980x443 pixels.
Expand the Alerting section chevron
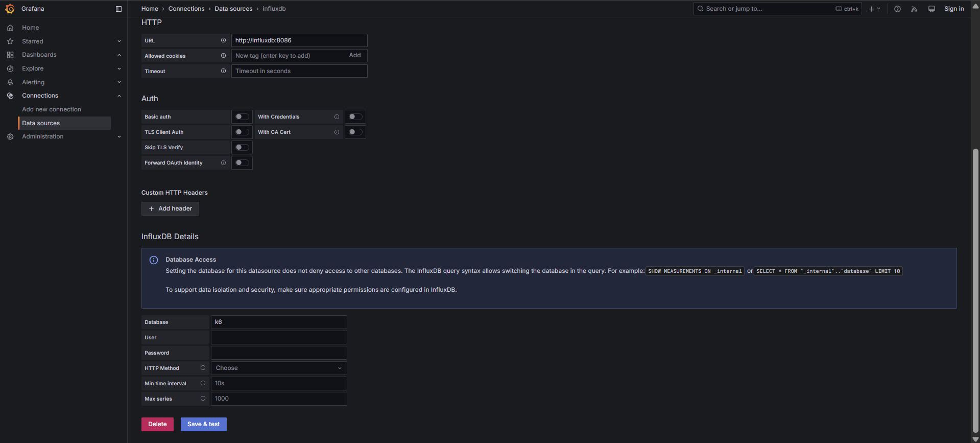click(119, 82)
